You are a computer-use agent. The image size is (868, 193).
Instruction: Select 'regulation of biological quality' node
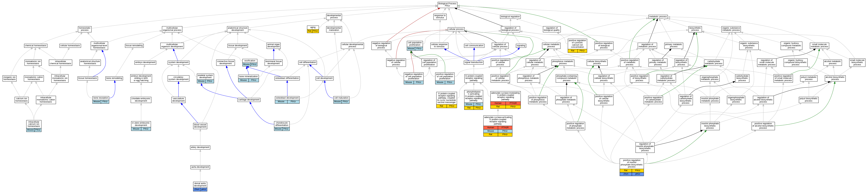click(x=552, y=29)
